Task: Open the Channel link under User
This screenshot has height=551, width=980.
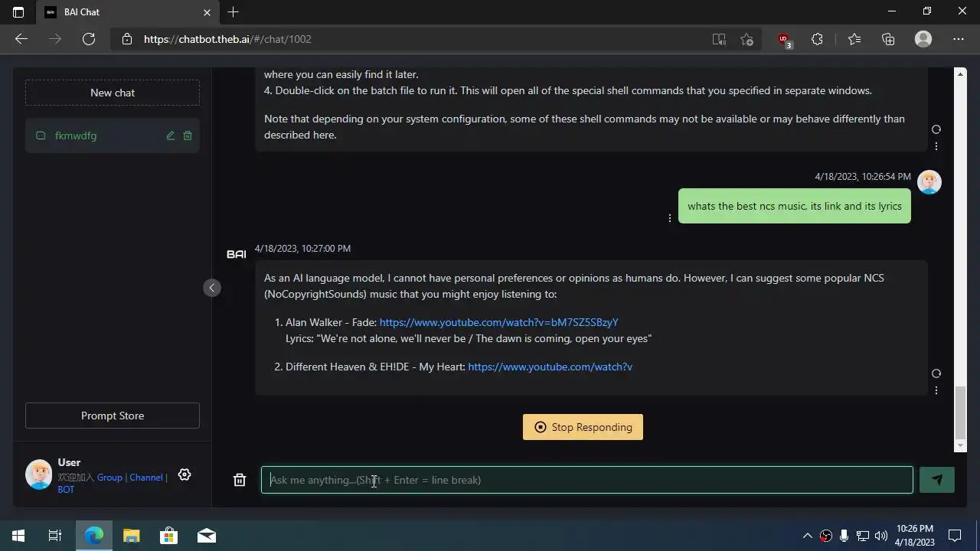Action: [146, 478]
